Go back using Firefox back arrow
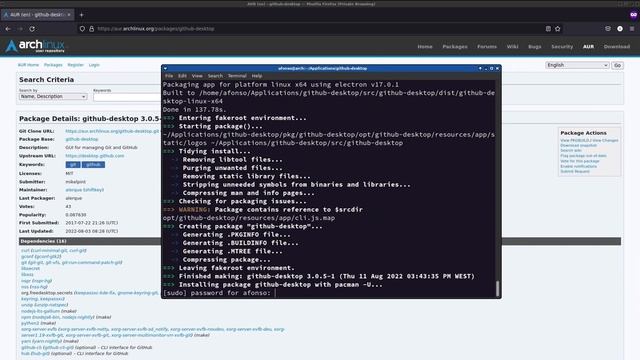Viewport: 640px width, 360px height. point(8,29)
